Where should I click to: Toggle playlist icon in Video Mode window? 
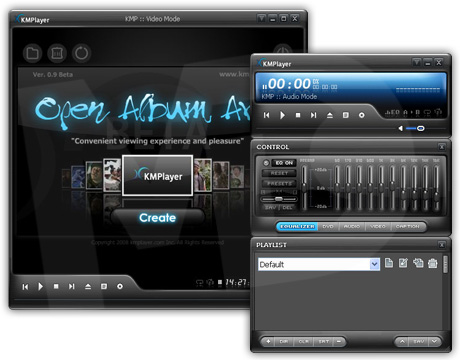click(104, 286)
